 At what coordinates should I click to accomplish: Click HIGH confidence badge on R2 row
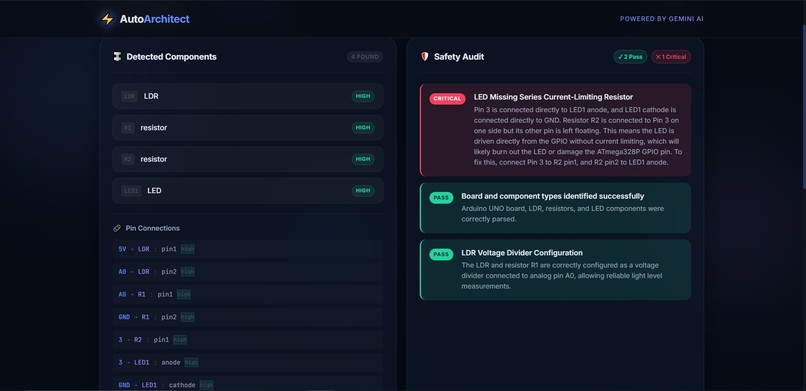(363, 159)
